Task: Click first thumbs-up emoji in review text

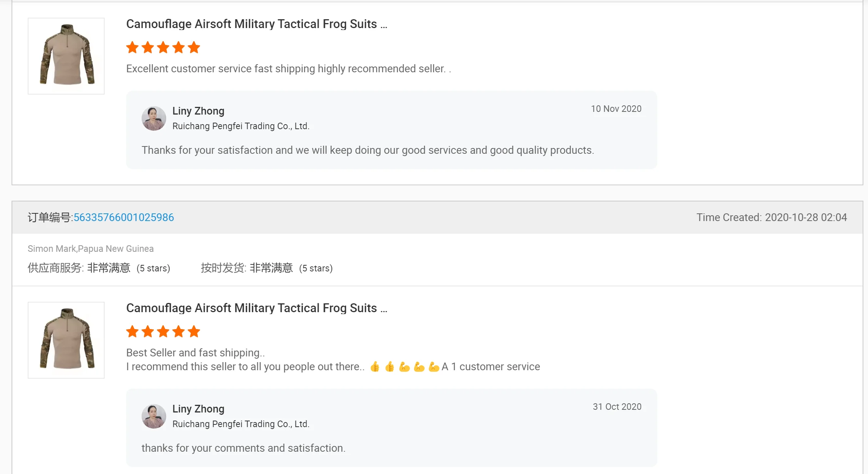Action: coord(375,367)
